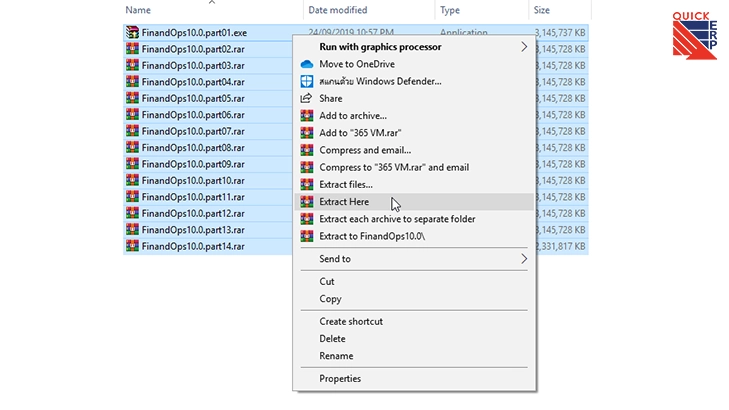This screenshot has height=410, width=729.
Task: Open the Send to menu entry
Action: click(x=414, y=258)
